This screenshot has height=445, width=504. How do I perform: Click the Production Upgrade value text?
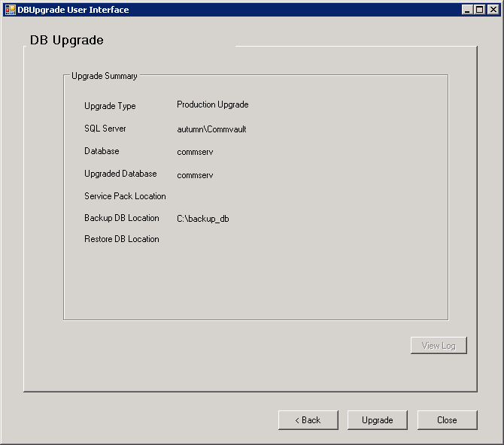(212, 104)
